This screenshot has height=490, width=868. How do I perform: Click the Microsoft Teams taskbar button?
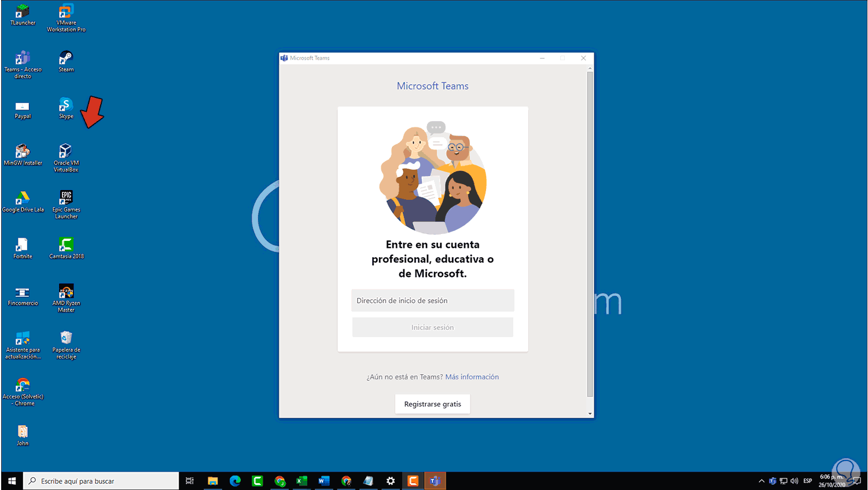[x=435, y=481]
